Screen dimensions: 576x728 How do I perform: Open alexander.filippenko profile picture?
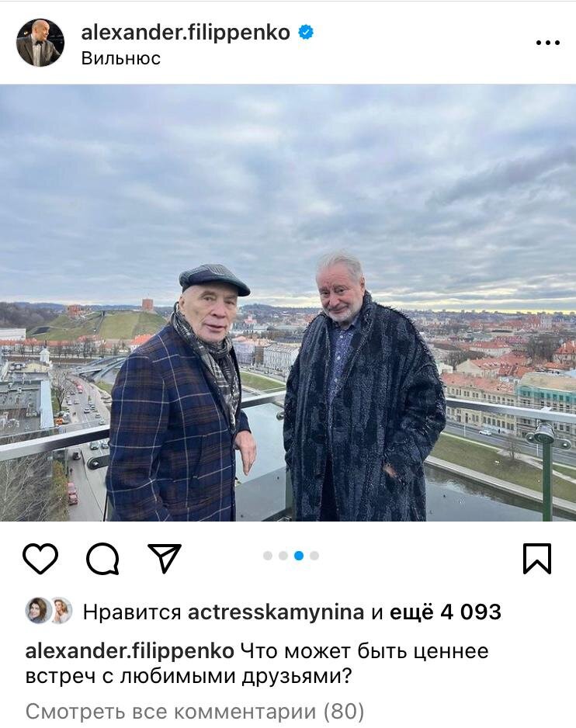point(40,43)
